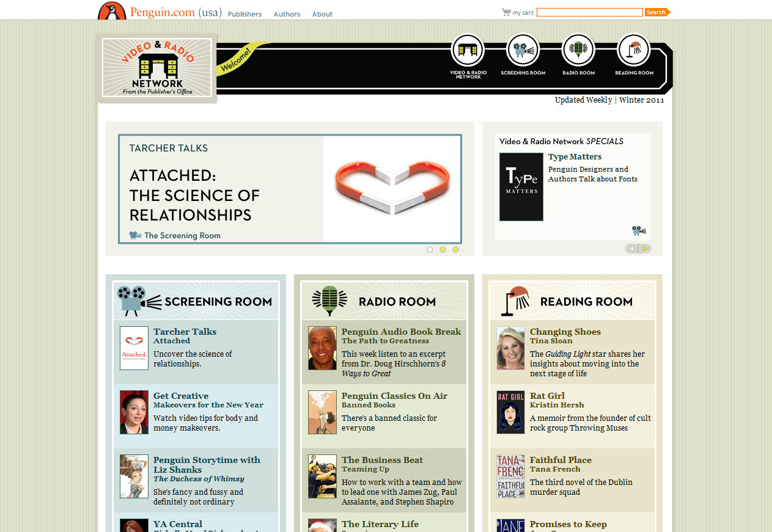The height and width of the screenshot is (532, 772).
Task: Click the Reading Room section heading
Action: click(586, 301)
